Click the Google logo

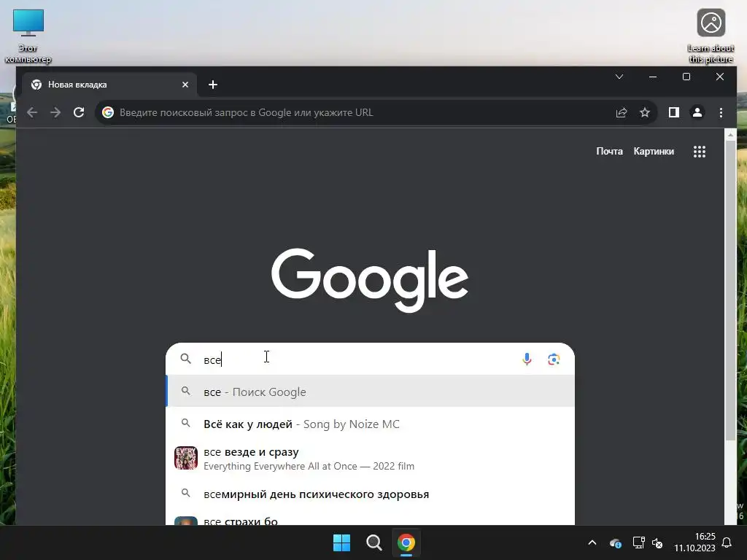pyautogui.click(x=370, y=279)
